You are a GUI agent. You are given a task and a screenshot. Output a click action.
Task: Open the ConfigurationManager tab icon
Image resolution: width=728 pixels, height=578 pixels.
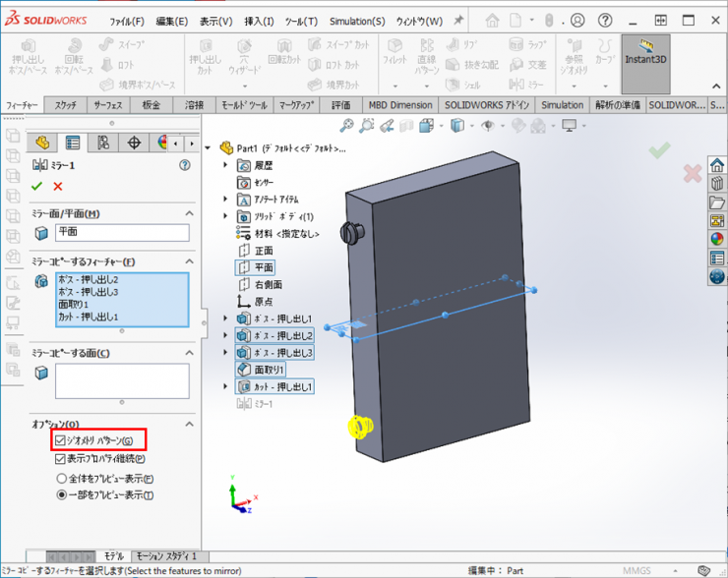coord(103,144)
